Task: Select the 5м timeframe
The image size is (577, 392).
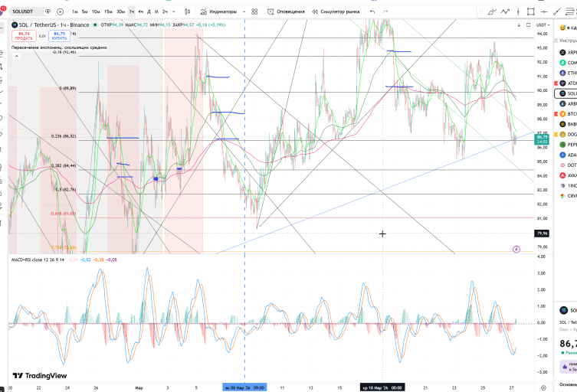Action: pos(84,11)
